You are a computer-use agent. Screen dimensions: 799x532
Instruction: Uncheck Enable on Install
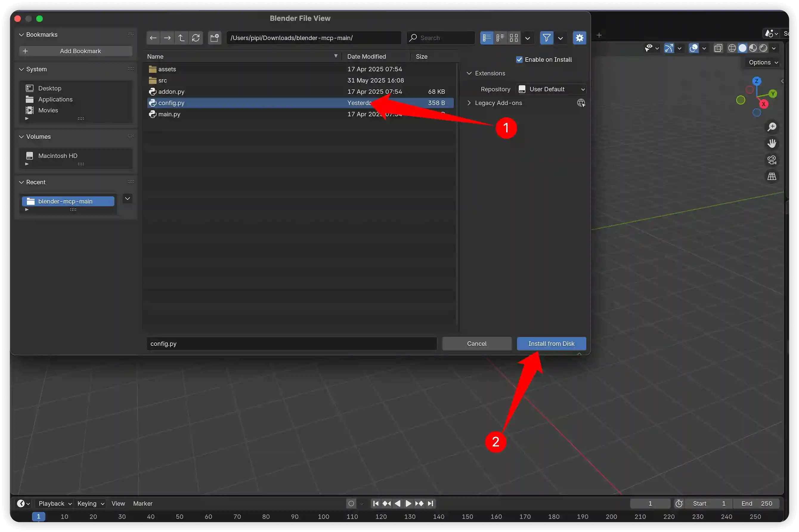[519, 59]
